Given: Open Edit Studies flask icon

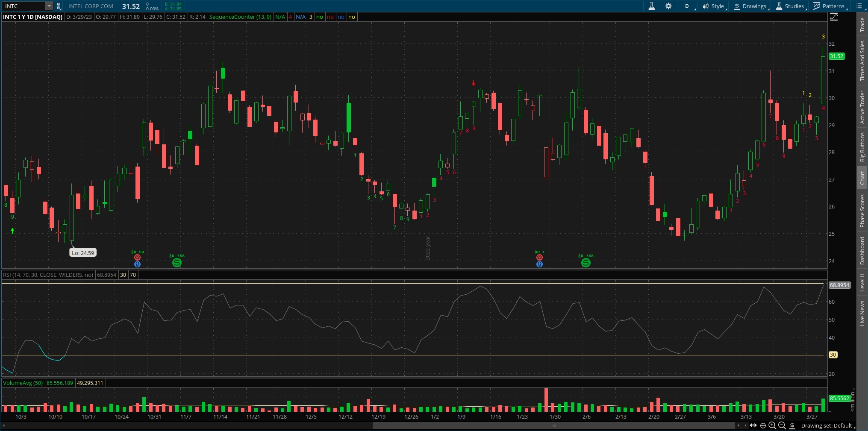Looking at the screenshot, I should pyautogui.click(x=651, y=6).
